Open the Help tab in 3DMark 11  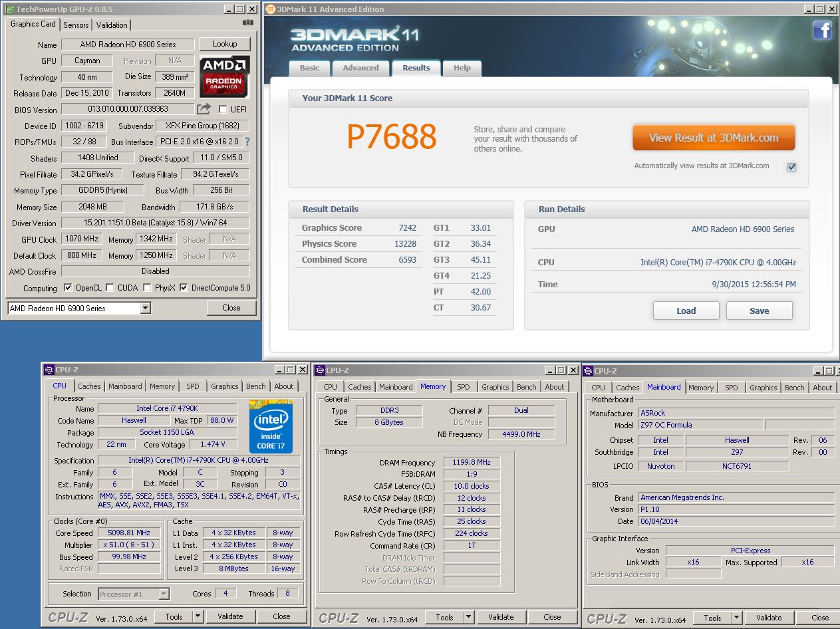(x=462, y=68)
